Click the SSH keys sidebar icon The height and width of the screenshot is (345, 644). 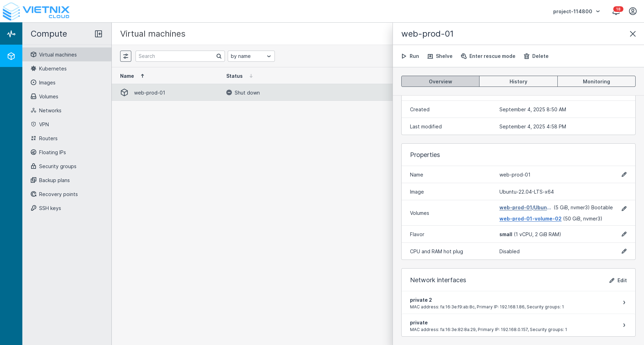[34, 208]
